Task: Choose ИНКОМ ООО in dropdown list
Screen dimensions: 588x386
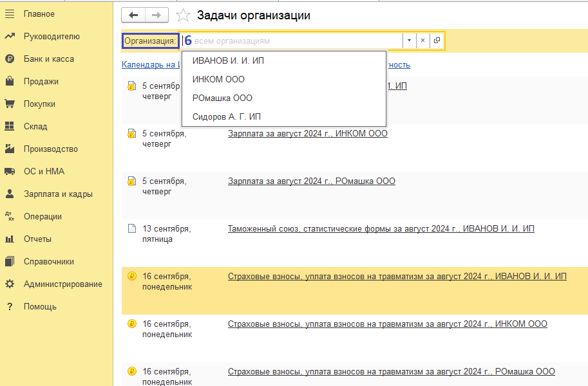Action: point(218,79)
